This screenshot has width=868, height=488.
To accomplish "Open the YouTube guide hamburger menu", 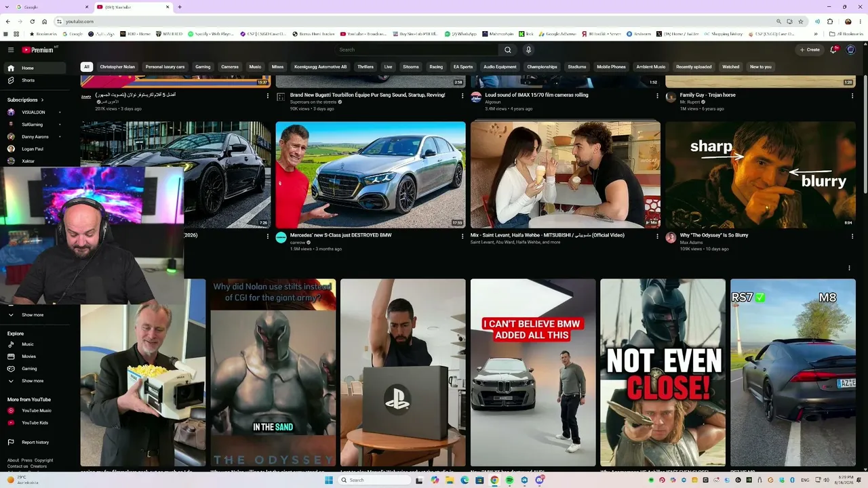I will coord(11,49).
